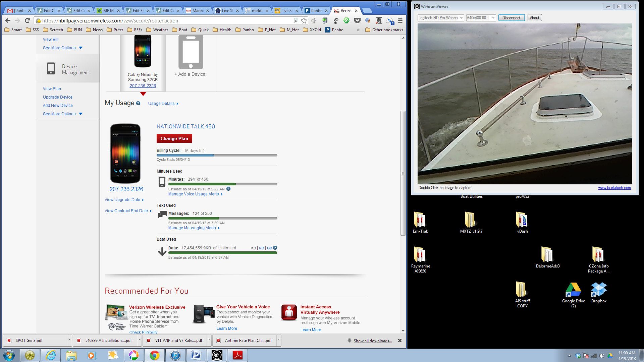Click View Upgrade Date link
Viewport: 644px width, 362px height.
click(124, 200)
